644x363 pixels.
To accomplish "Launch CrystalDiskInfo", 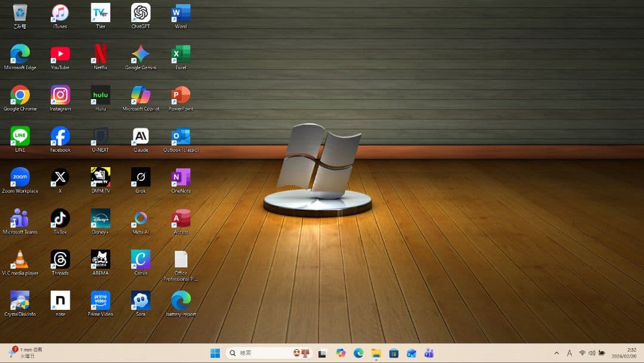I will [20, 300].
